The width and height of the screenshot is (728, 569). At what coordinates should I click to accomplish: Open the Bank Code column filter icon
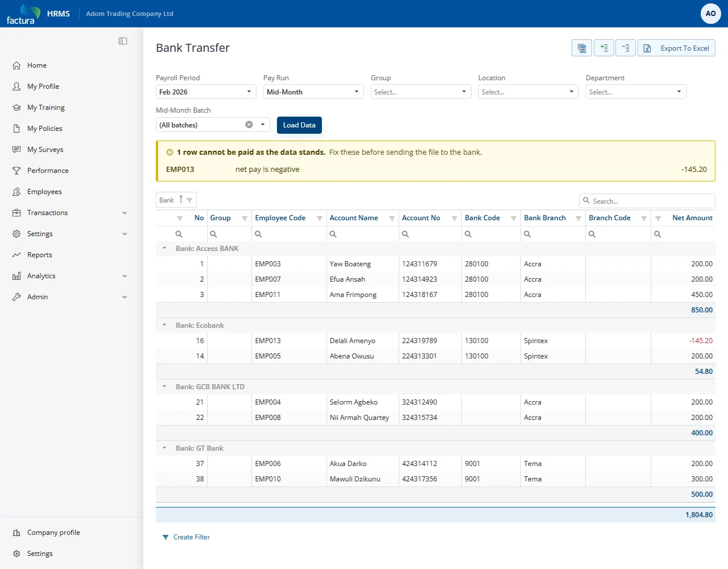[x=514, y=218]
